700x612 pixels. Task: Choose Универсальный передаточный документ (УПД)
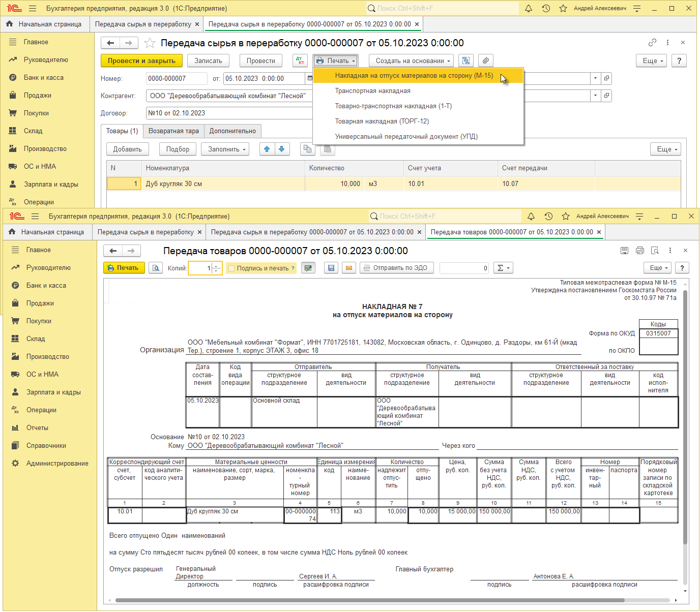(x=406, y=137)
